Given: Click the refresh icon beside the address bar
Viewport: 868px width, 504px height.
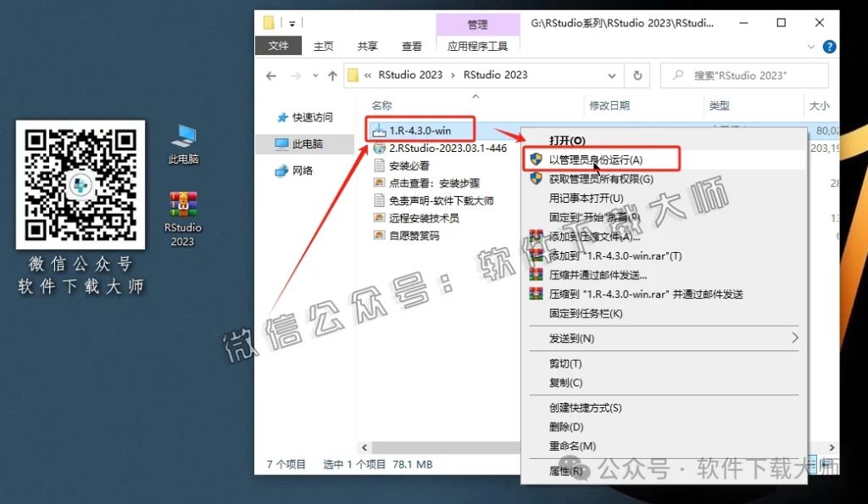Looking at the screenshot, I should [x=638, y=76].
